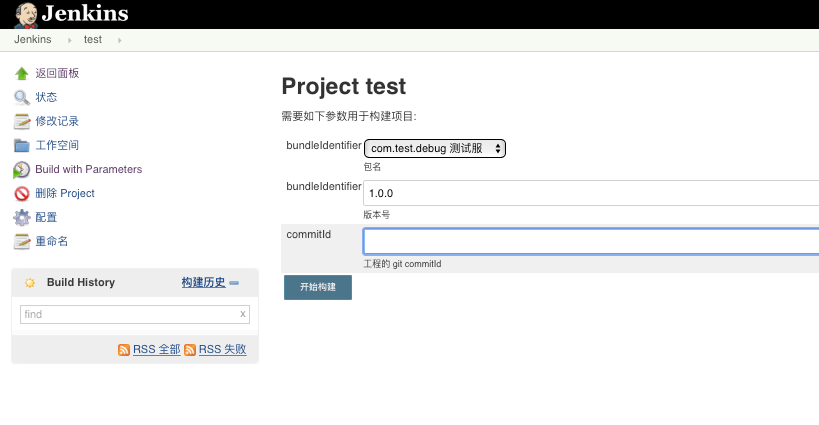Viewport: 819px width, 425px height.
Task: Click the RSS 全部 feed icon
Action: pos(124,350)
